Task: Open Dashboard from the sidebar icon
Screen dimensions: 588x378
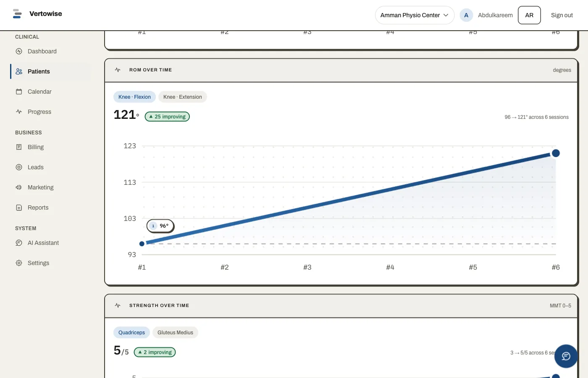Action: coord(19,51)
